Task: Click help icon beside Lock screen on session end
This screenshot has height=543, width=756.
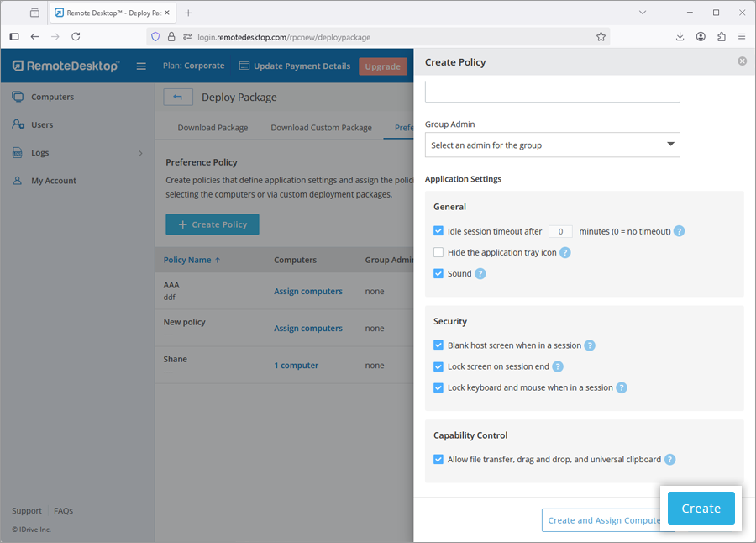Action: click(558, 366)
